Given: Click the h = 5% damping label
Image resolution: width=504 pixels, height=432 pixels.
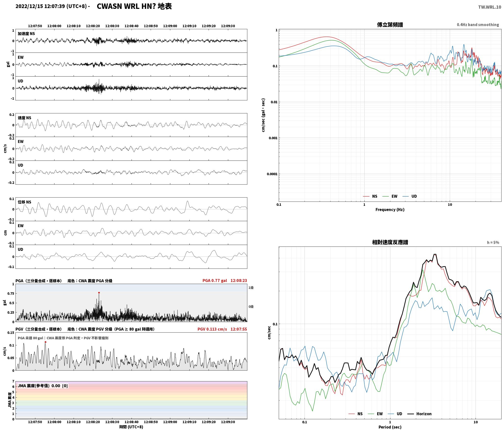Looking at the screenshot, I should 493,243.
